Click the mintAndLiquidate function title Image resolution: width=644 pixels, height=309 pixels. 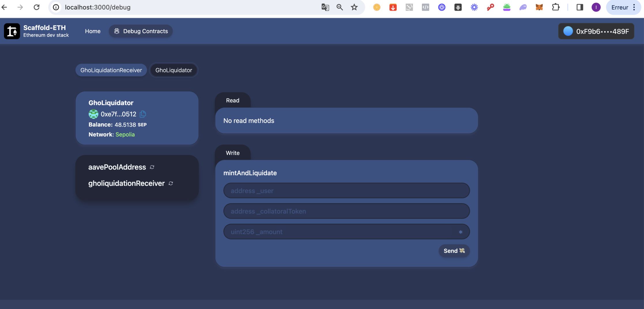[250, 173]
